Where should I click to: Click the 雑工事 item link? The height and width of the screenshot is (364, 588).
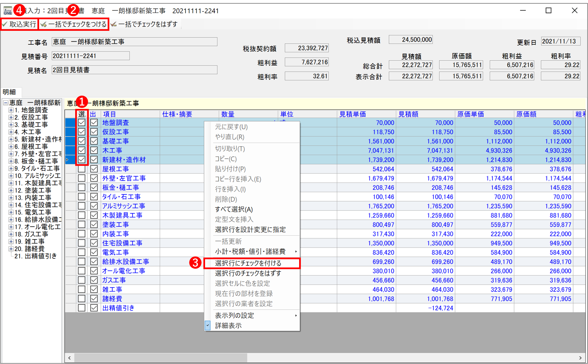pos(112,290)
